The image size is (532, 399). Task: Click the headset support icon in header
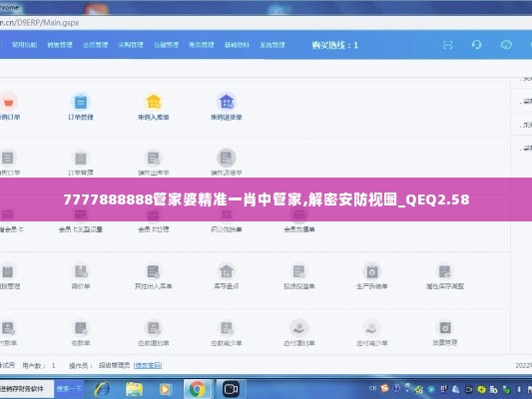pos(477,45)
